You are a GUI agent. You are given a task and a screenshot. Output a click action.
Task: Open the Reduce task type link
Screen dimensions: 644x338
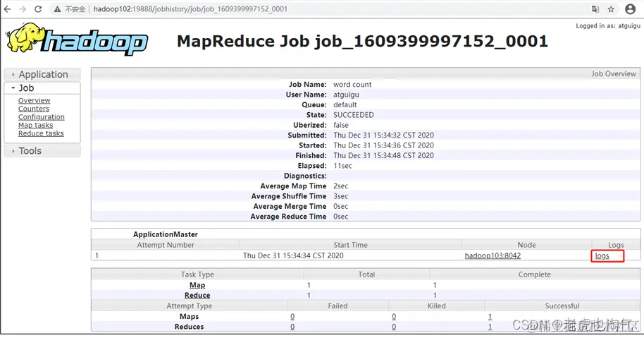[197, 295]
